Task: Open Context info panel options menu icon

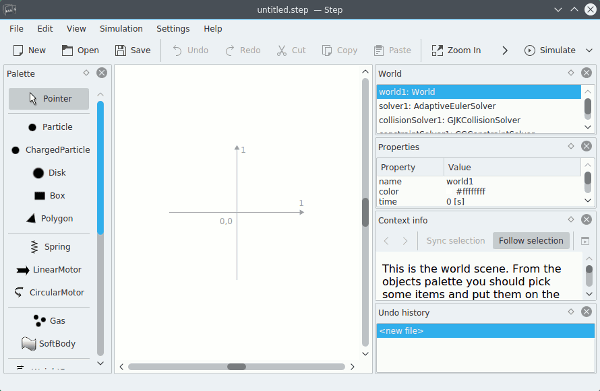Action: (x=585, y=241)
